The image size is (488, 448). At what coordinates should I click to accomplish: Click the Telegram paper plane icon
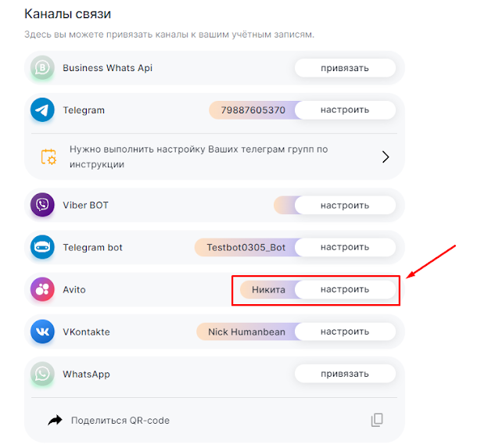(x=42, y=110)
